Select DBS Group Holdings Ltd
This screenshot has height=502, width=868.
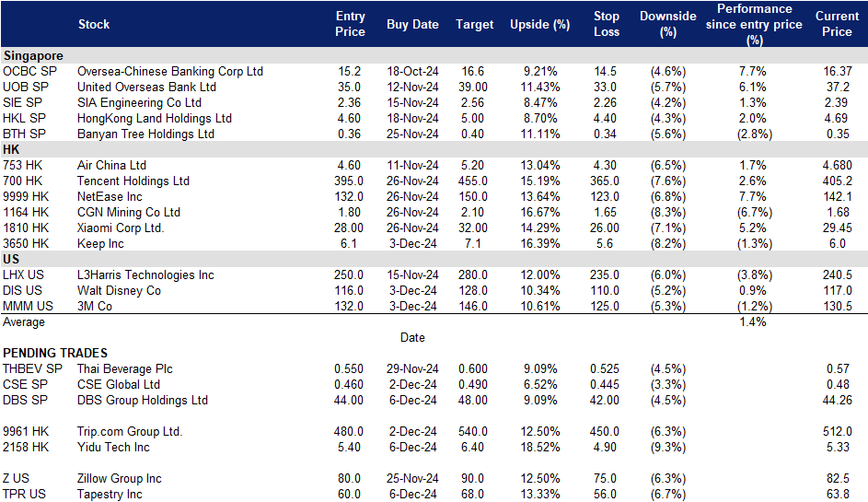[143, 400]
